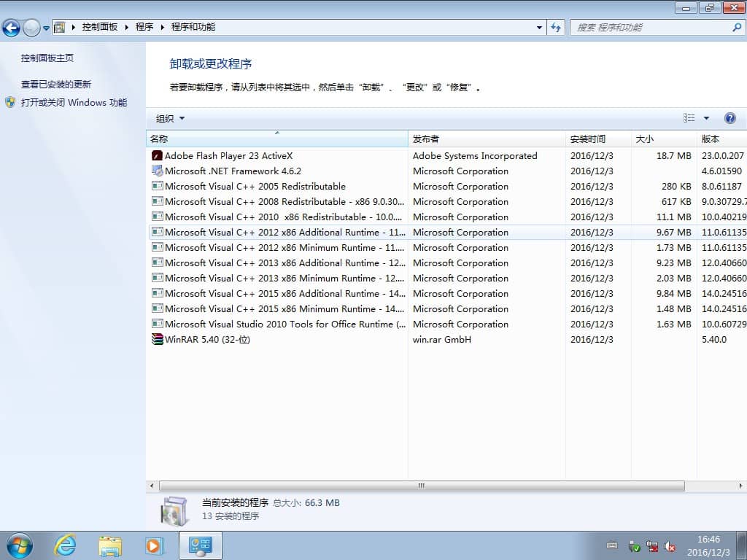The image size is (747, 560).
Task: Open 查看已安装的更新 link
Action: 56,84
